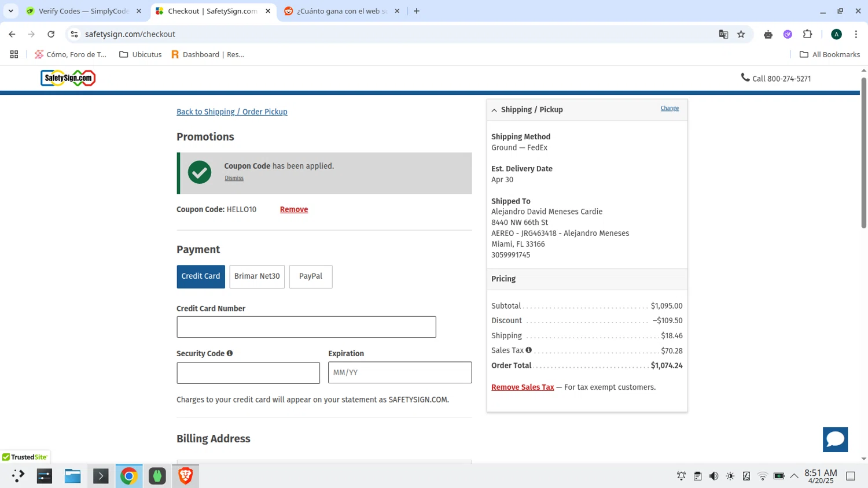
Task: Bookmark this page with the star icon
Action: [x=741, y=34]
